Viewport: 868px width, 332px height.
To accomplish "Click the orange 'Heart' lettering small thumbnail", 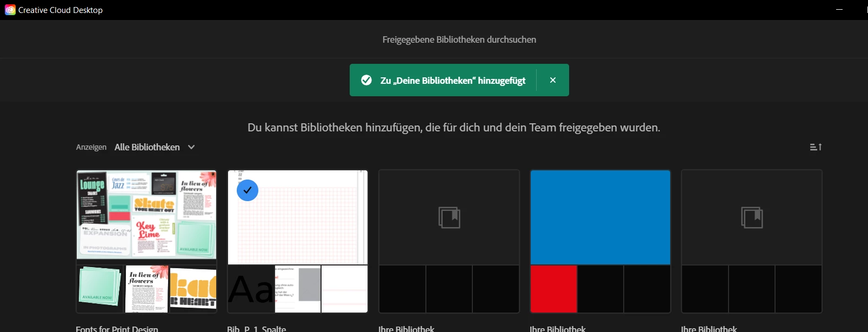I will [193, 289].
